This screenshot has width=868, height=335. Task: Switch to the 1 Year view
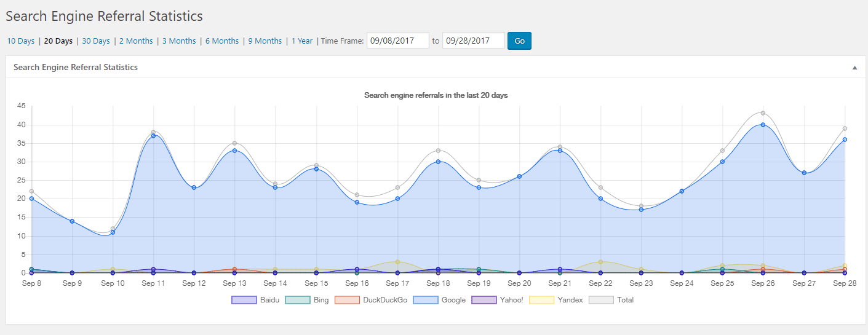[302, 41]
